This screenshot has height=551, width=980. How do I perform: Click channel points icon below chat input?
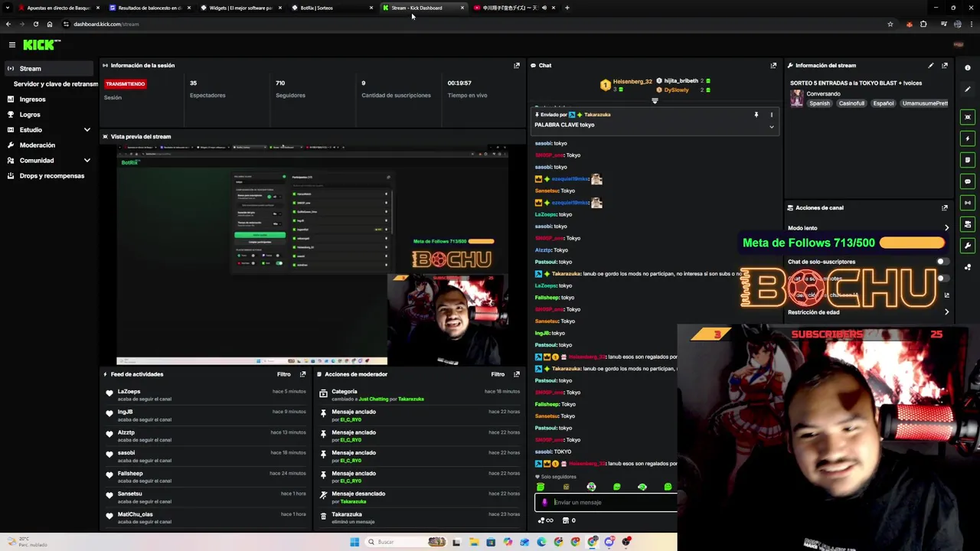coord(545,520)
